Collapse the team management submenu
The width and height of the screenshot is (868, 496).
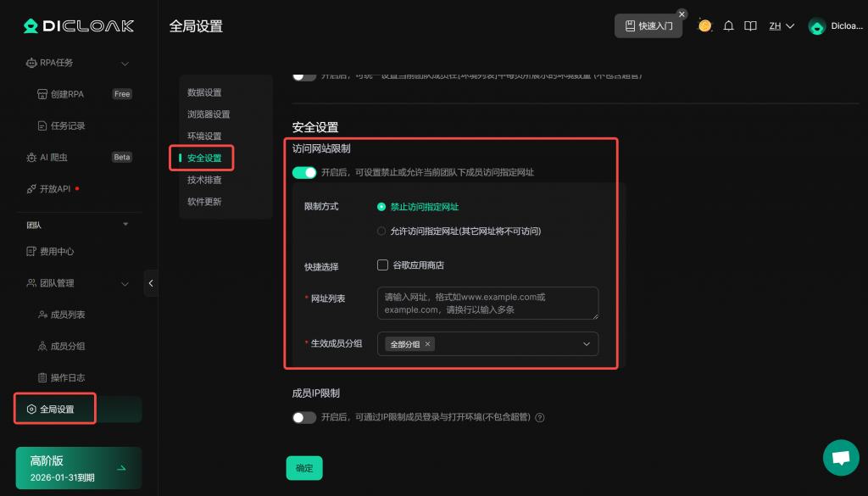coord(125,283)
